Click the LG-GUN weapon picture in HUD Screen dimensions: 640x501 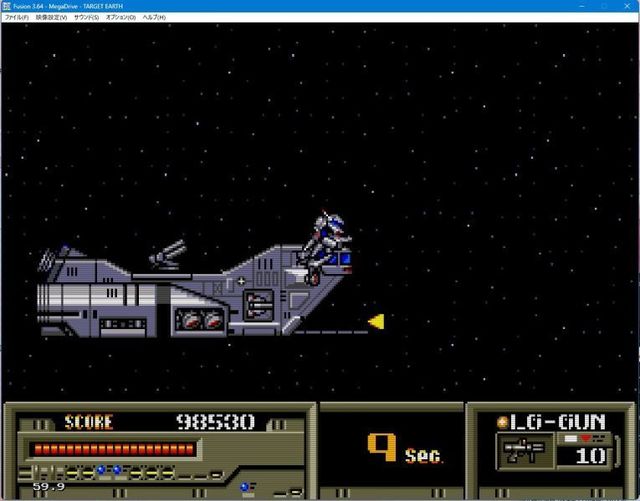point(525,450)
